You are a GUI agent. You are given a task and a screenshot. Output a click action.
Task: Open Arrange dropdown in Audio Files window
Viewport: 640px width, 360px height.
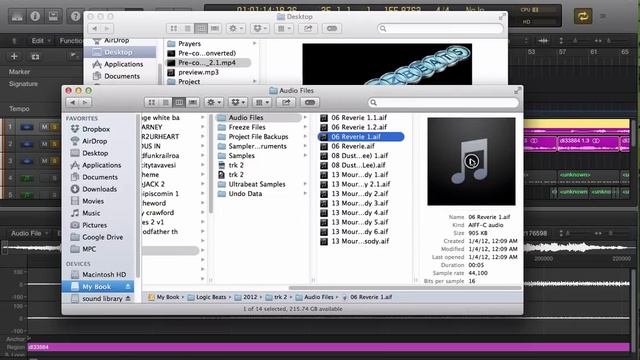(262, 102)
